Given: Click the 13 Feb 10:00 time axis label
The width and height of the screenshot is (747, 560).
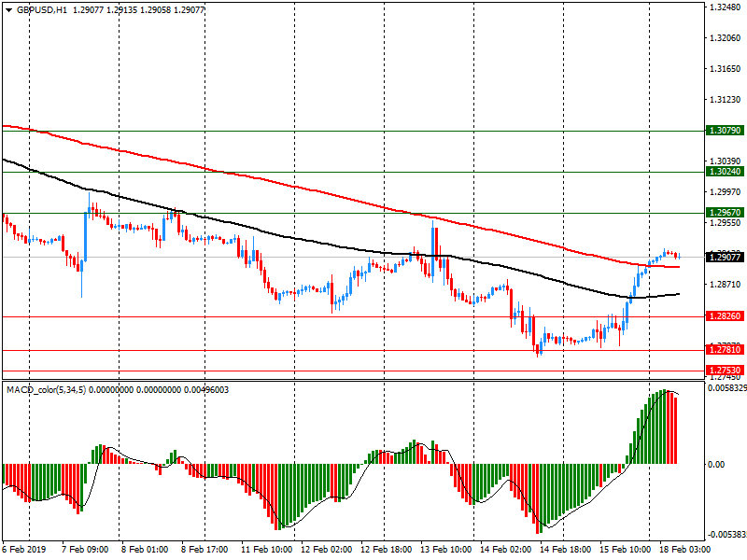Looking at the screenshot, I should pyautogui.click(x=447, y=550).
